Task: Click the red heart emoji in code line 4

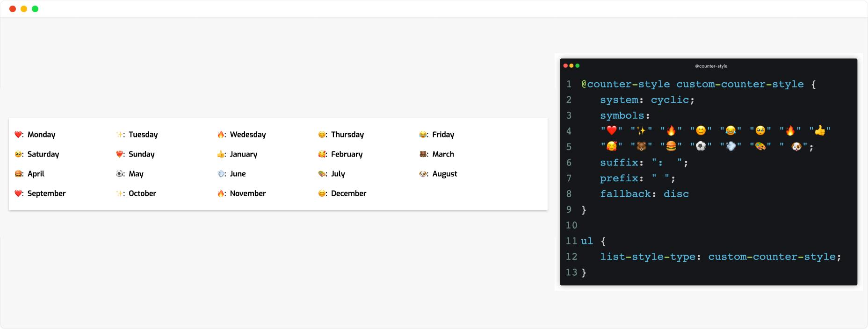Action: (x=611, y=131)
